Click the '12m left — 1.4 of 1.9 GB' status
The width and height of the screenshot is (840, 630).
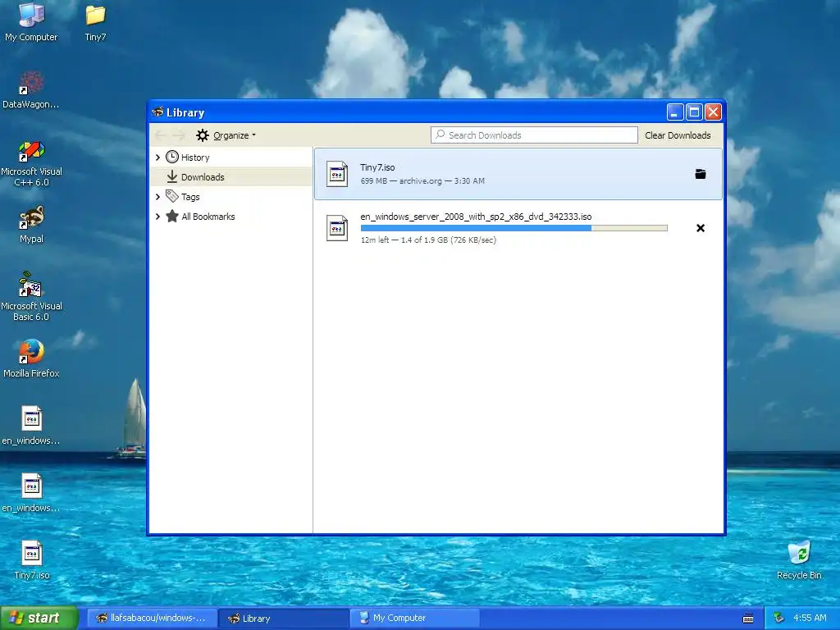coord(428,240)
